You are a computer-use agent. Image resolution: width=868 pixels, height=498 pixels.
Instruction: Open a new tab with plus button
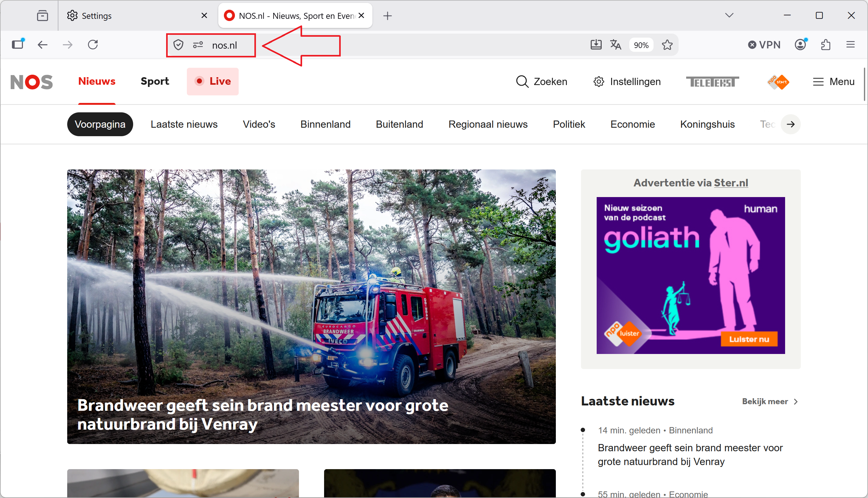(388, 16)
